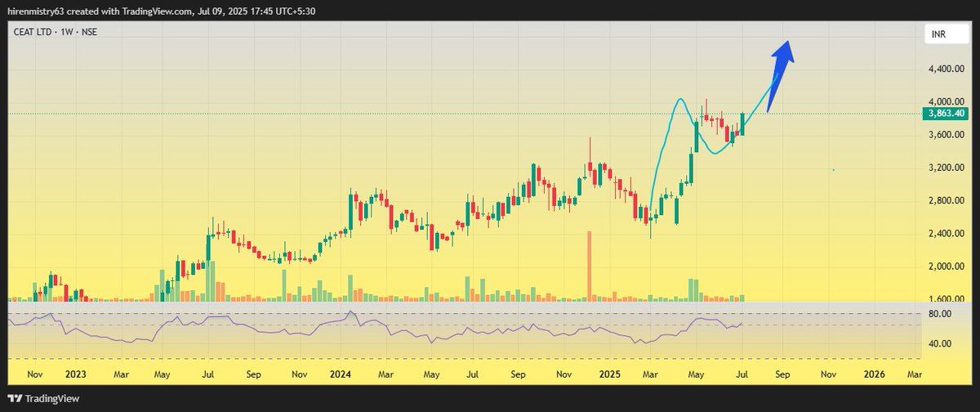This screenshot has height=412, width=980.
Task: Click the tall orange volume bar
Action: (x=589, y=266)
